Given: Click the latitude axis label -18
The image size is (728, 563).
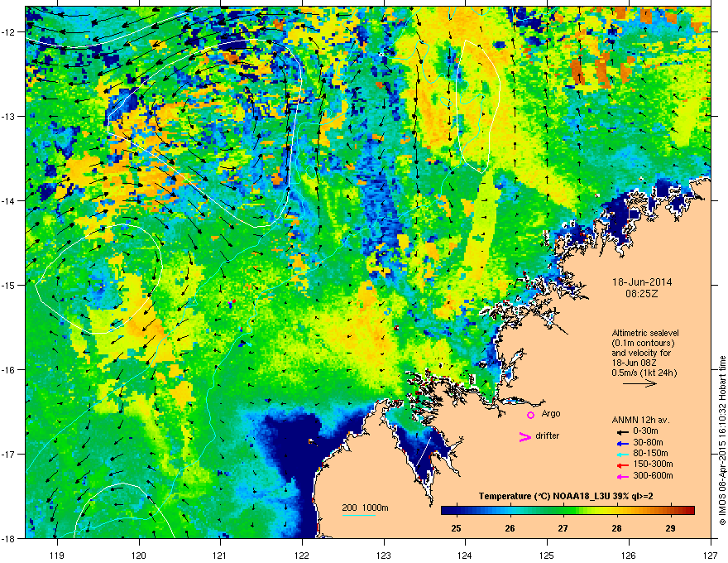Looking at the screenshot, I should 9,538.
